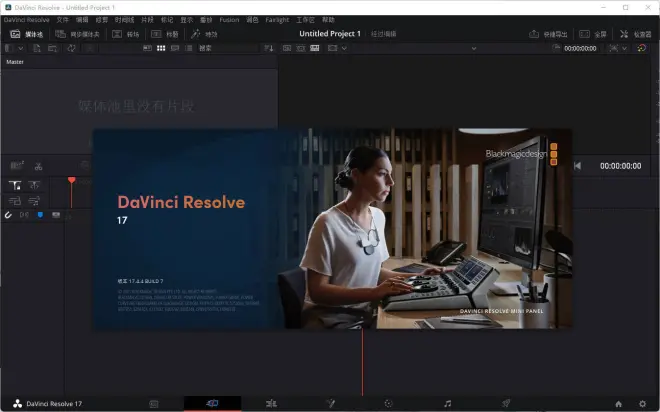Screen dimensions: 660x412
Task: Open the Fairlight music note page
Action: click(447, 403)
